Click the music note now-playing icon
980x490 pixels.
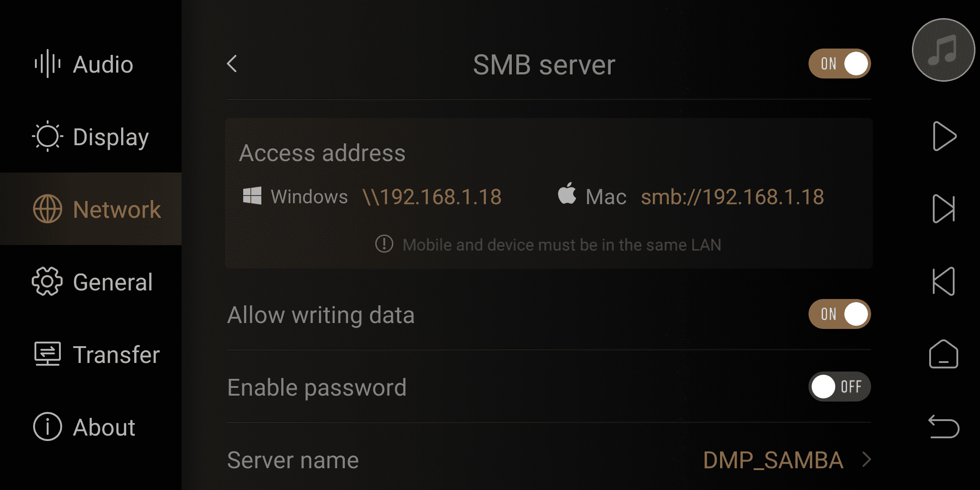coord(944,50)
